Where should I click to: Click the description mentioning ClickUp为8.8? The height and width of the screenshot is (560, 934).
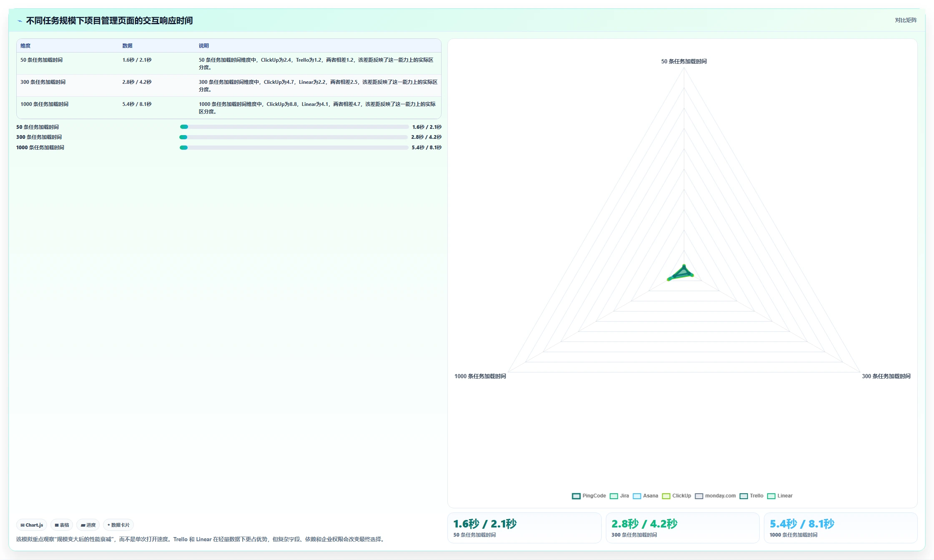click(318, 108)
